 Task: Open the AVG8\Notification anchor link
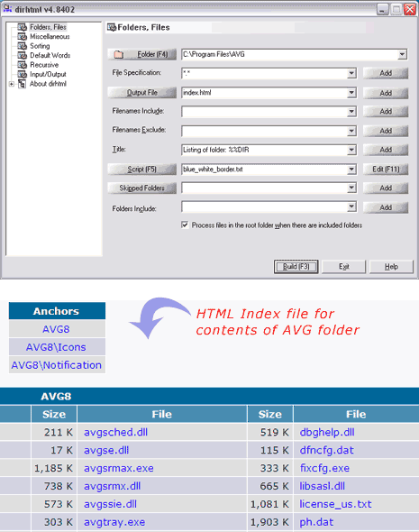point(56,365)
